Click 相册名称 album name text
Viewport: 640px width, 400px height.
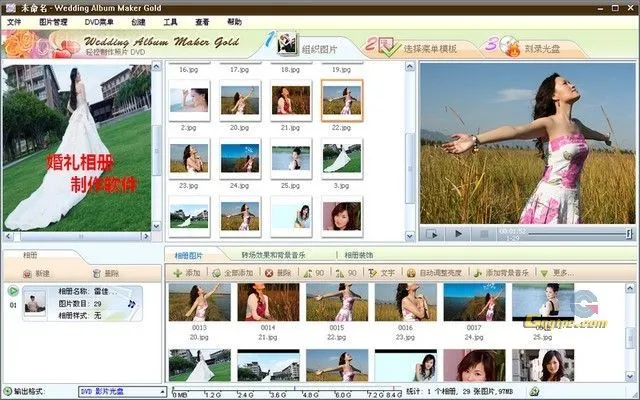[x=87, y=291]
